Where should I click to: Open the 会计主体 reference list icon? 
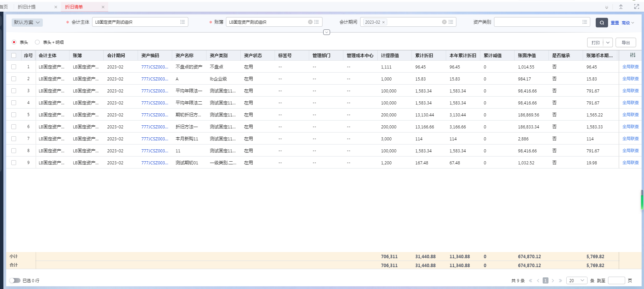[182, 22]
